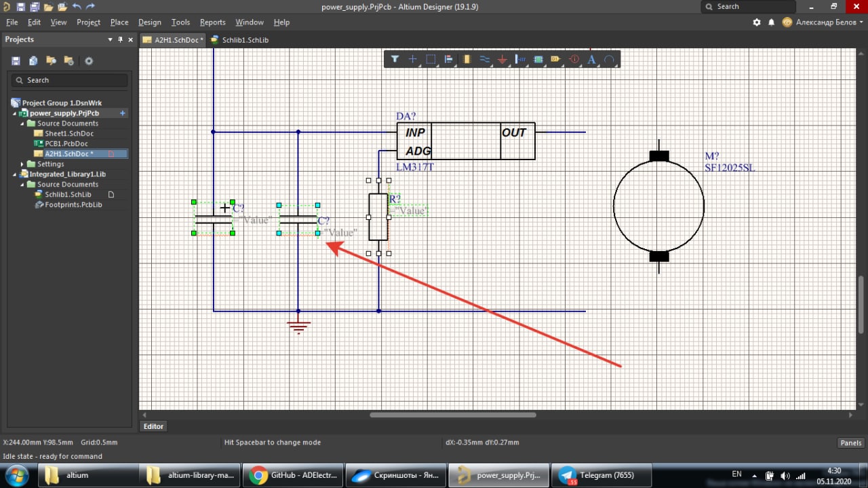Select Schlib1.SchLib in the project tree

pyautogui.click(x=68, y=195)
